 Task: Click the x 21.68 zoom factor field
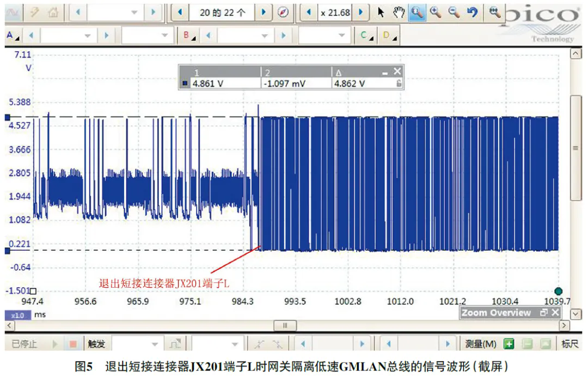pyautogui.click(x=335, y=13)
